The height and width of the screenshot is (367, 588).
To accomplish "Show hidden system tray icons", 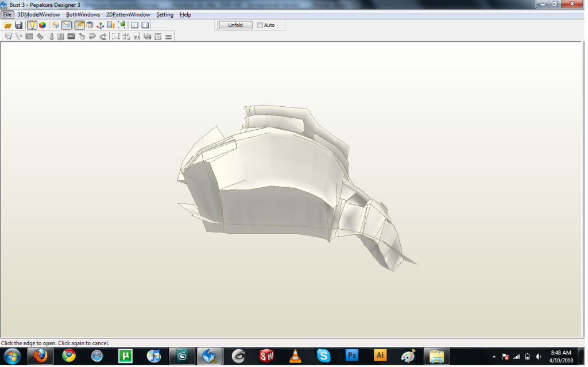I will click(x=494, y=356).
